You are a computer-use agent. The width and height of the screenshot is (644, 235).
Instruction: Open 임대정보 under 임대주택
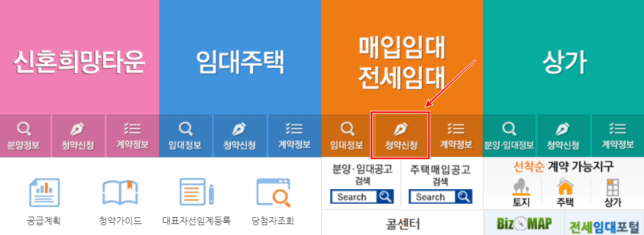click(185, 136)
